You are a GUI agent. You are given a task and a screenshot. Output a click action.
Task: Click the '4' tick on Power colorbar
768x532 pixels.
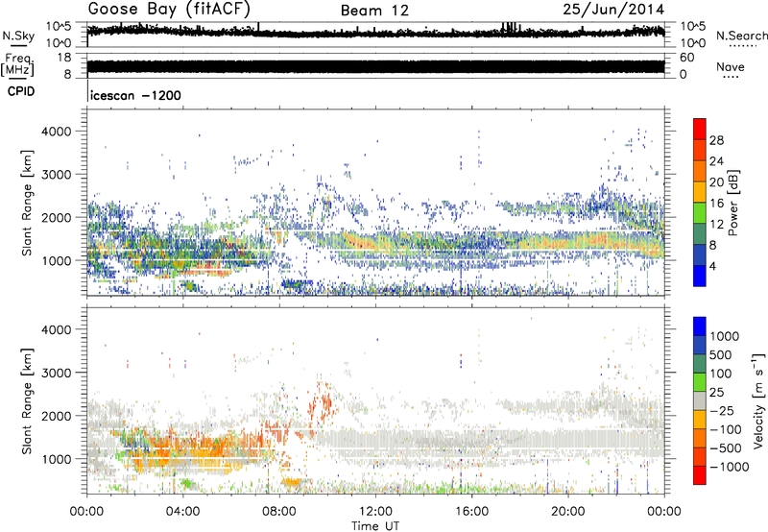713,266
